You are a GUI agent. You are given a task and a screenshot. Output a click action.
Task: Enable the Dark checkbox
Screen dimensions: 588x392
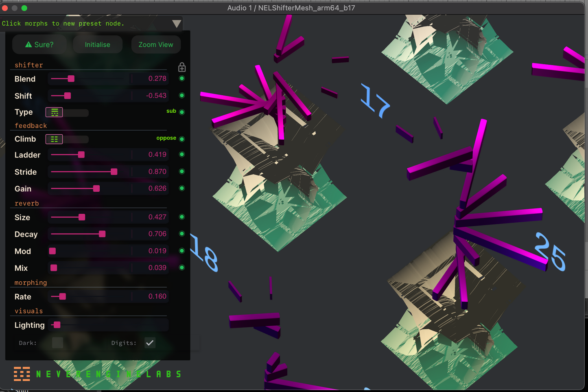click(x=57, y=343)
